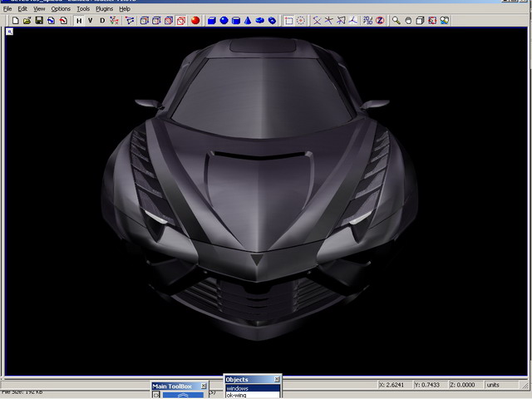Image resolution: width=532 pixels, height=399 pixels.
Task: Open the Options menu
Action: 61,8
